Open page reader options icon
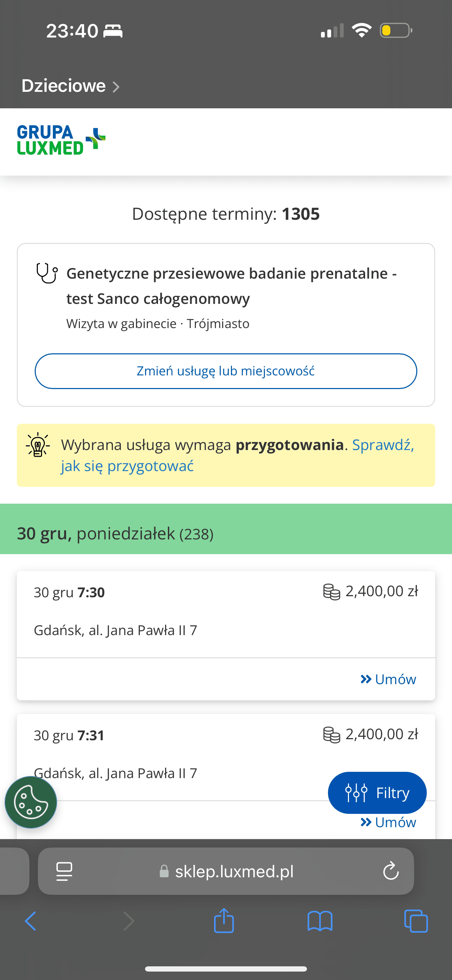Viewport: 452px width, 980px height. click(64, 871)
